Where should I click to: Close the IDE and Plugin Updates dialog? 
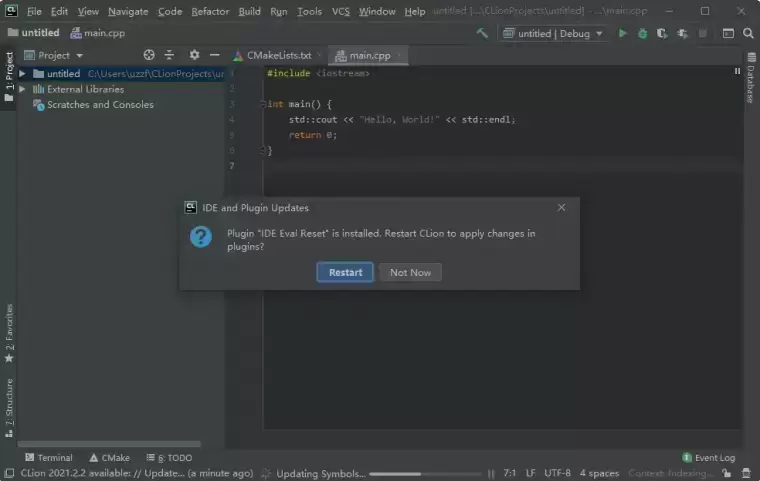coord(561,208)
